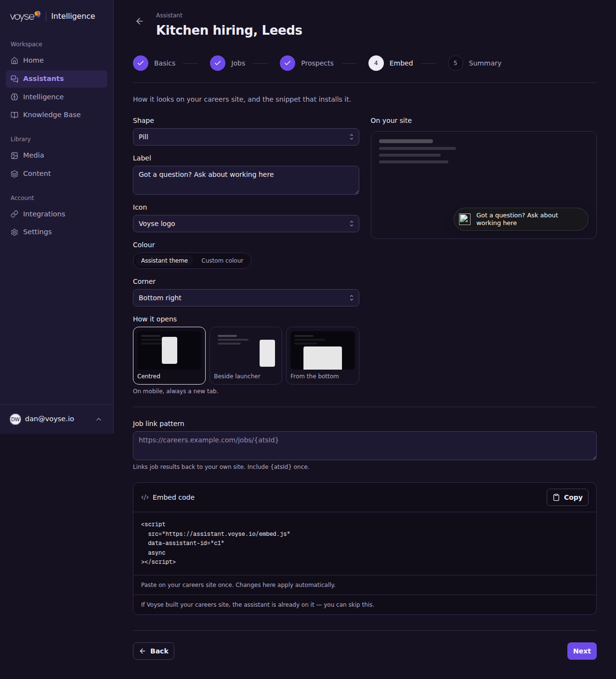The height and width of the screenshot is (679, 616).
Task: Click the Jobs step checkmark circle
Action: [218, 63]
